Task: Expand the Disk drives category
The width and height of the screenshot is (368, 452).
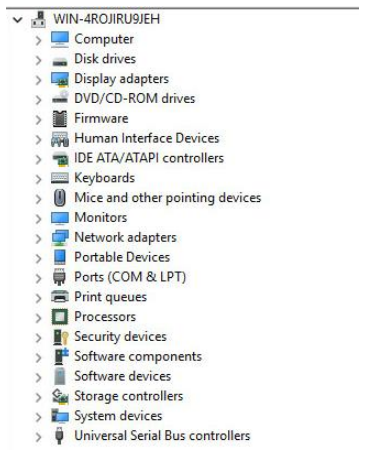Action: point(38,60)
